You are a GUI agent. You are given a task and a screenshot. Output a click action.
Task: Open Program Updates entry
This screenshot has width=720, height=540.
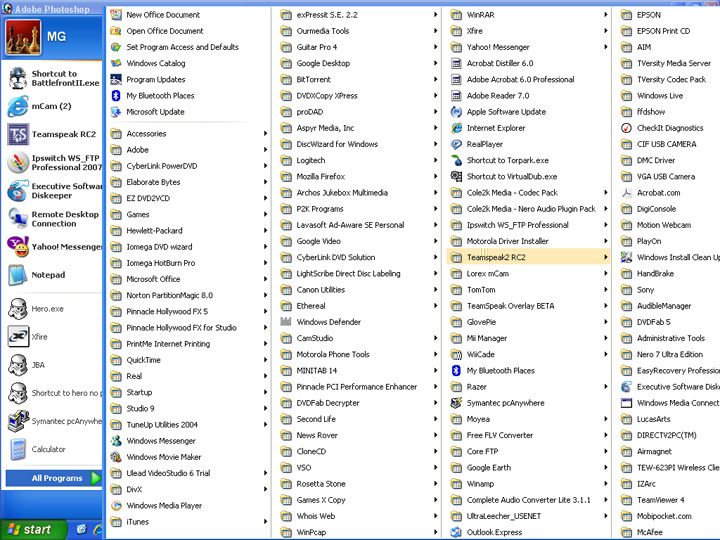pyautogui.click(x=189, y=79)
